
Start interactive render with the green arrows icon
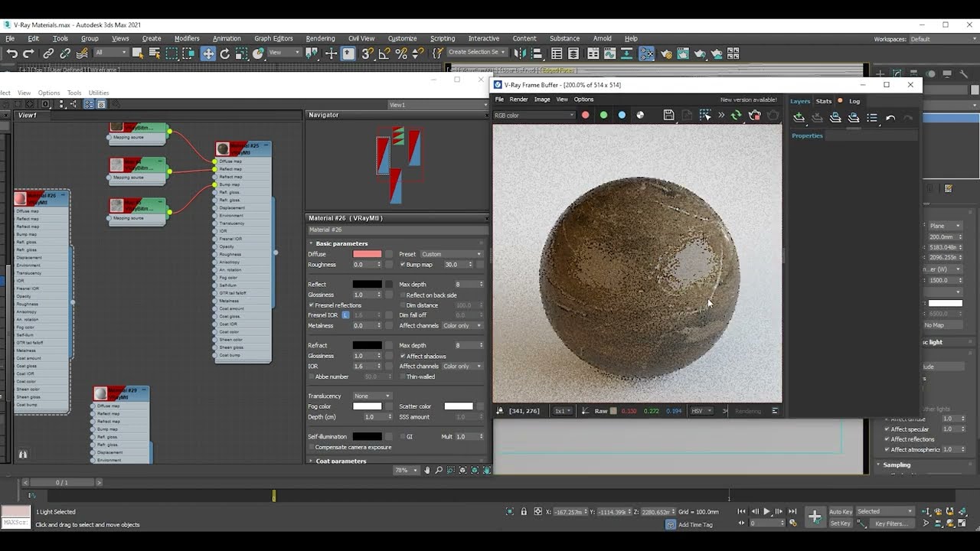click(736, 116)
